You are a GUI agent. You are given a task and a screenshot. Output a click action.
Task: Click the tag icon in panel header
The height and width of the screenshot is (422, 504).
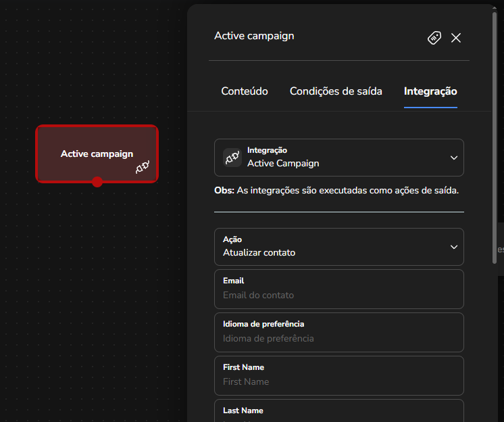point(434,38)
